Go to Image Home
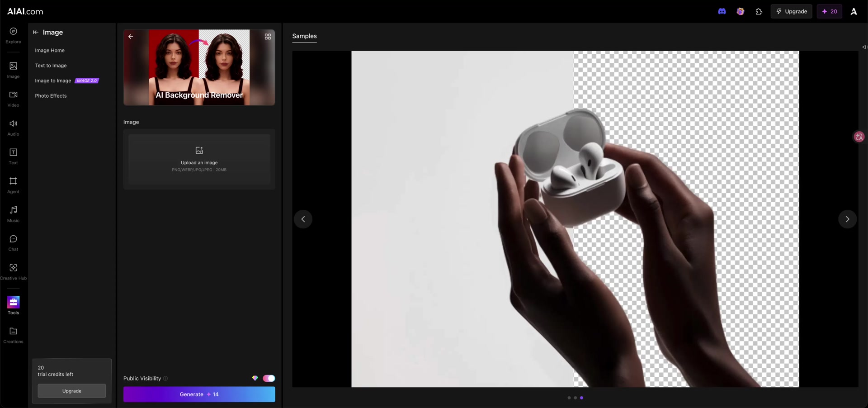 click(x=50, y=50)
